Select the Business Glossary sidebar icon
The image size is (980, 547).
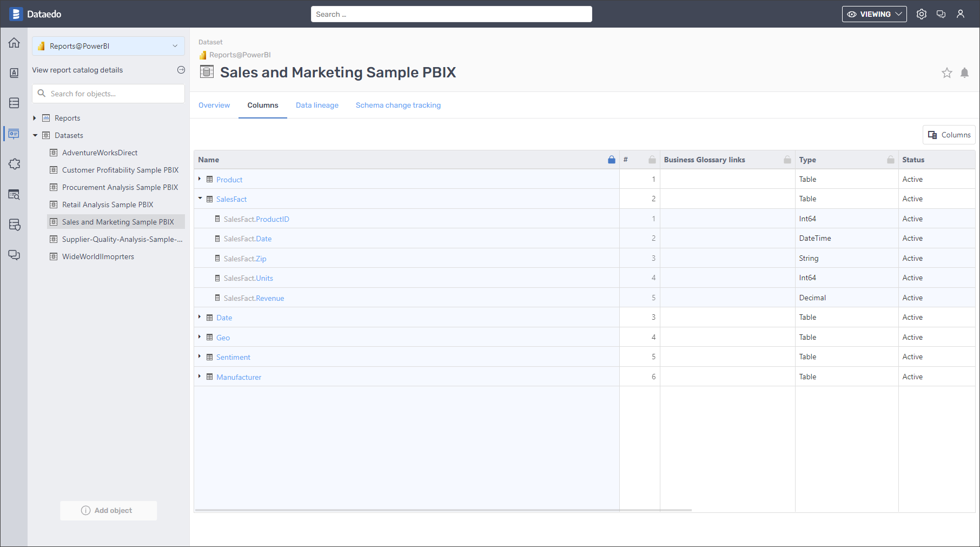14,73
